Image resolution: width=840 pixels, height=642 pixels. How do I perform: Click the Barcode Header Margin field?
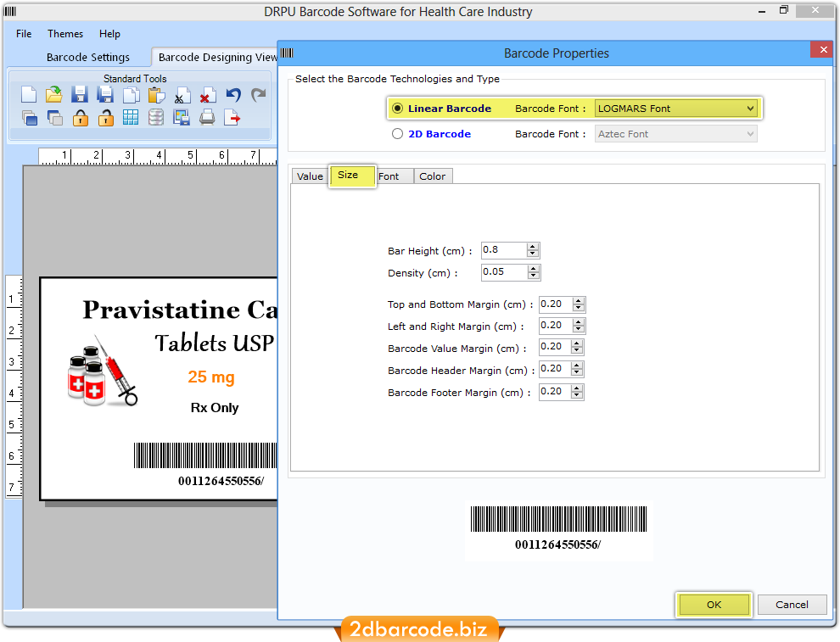[x=555, y=369]
